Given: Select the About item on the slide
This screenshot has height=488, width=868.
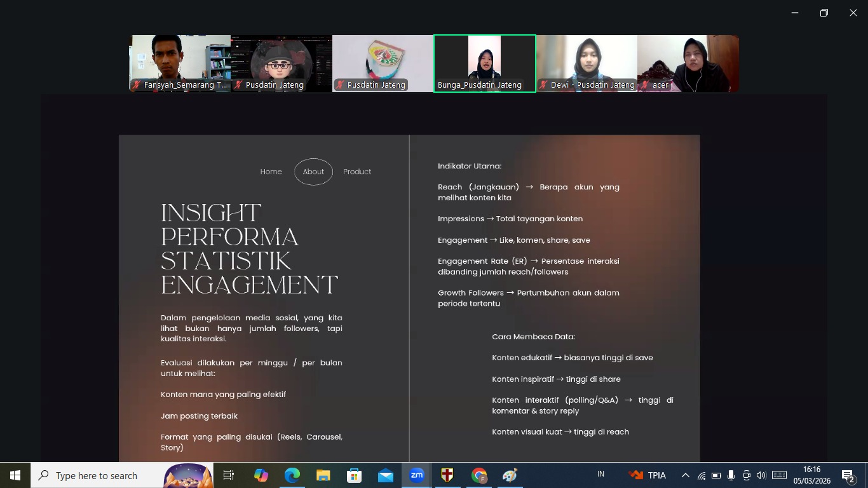Looking at the screenshot, I should (313, 172).
